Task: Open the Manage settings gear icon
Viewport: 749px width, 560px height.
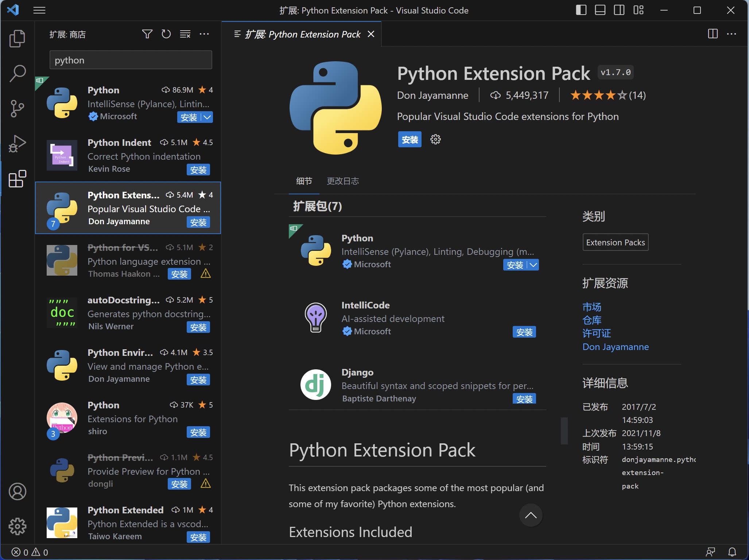Action: [17, 526]
